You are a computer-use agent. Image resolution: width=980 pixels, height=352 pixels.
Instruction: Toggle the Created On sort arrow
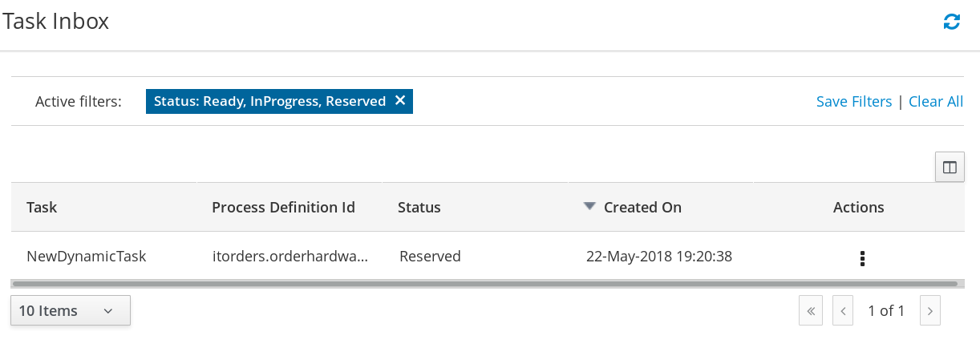click(x=589, y=206)
